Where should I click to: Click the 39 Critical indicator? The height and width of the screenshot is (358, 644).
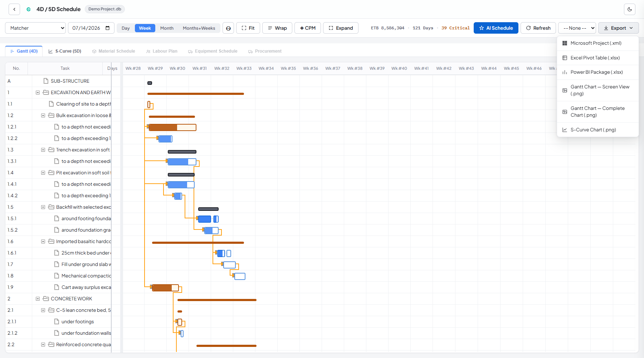click(x=455, y=28)
